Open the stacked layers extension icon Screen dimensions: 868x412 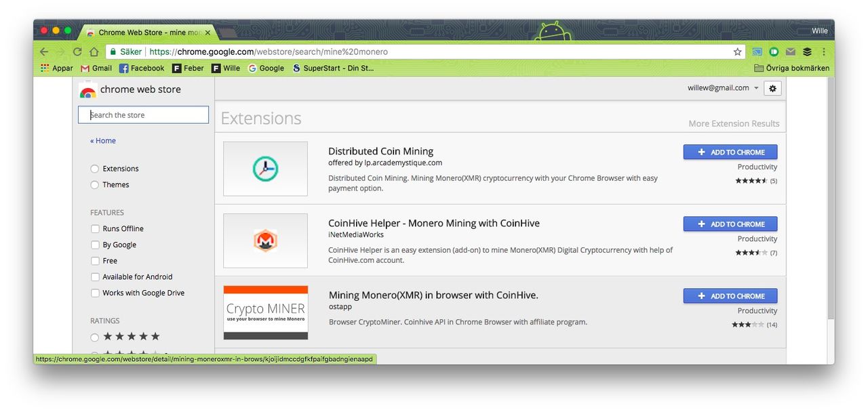[807, 52]
